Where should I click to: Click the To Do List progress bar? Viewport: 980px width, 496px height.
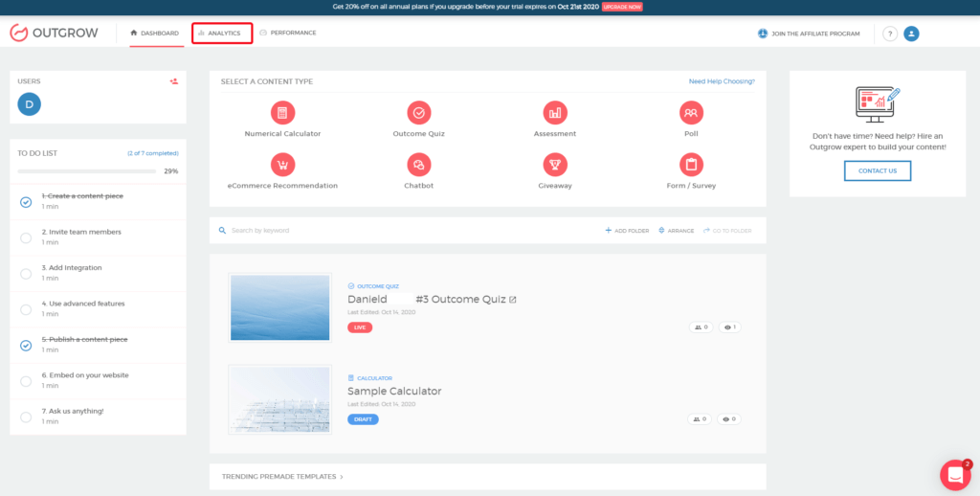click(x=87, y=170)
